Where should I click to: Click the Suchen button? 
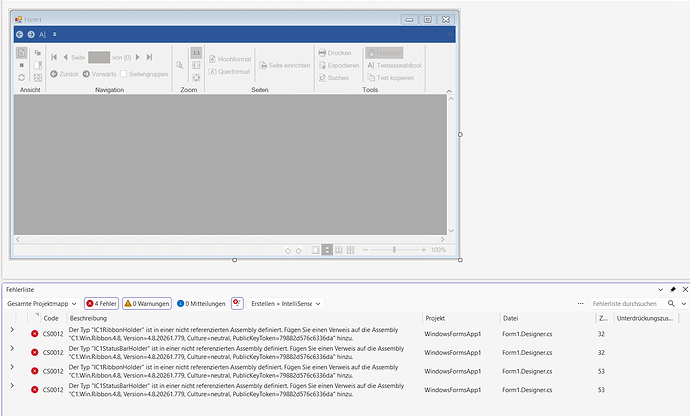(x=334, y=77)
